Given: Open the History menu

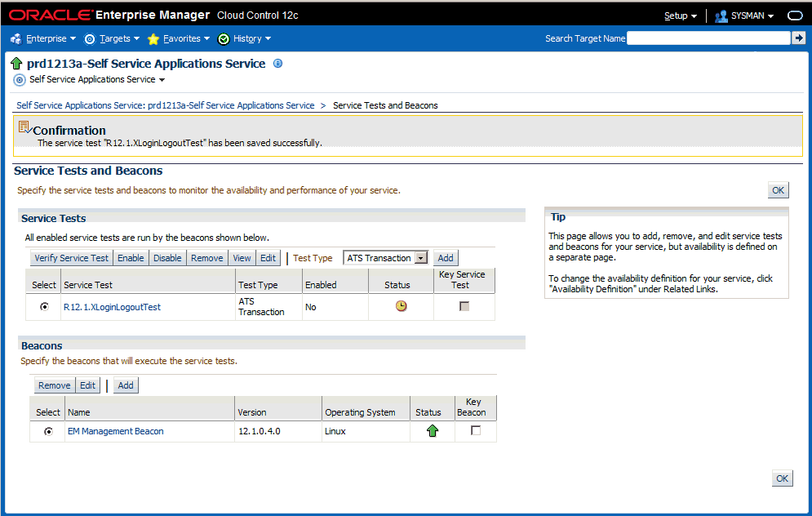Looking at the screenshot, I should point(252,38).
